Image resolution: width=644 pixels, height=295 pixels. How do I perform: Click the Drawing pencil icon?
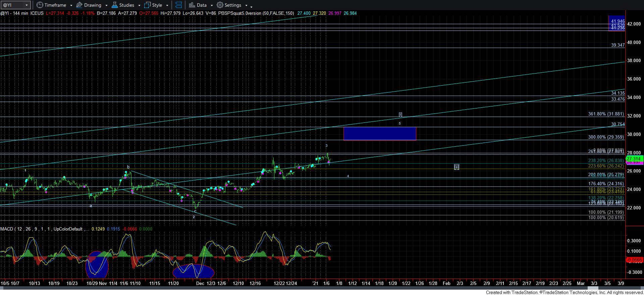point(79,5)
